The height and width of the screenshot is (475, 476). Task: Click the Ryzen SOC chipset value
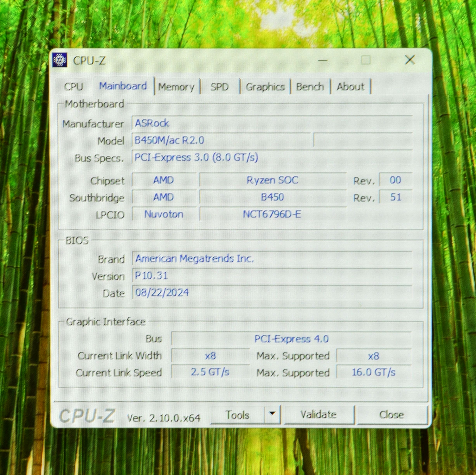[x=273, y=180]
